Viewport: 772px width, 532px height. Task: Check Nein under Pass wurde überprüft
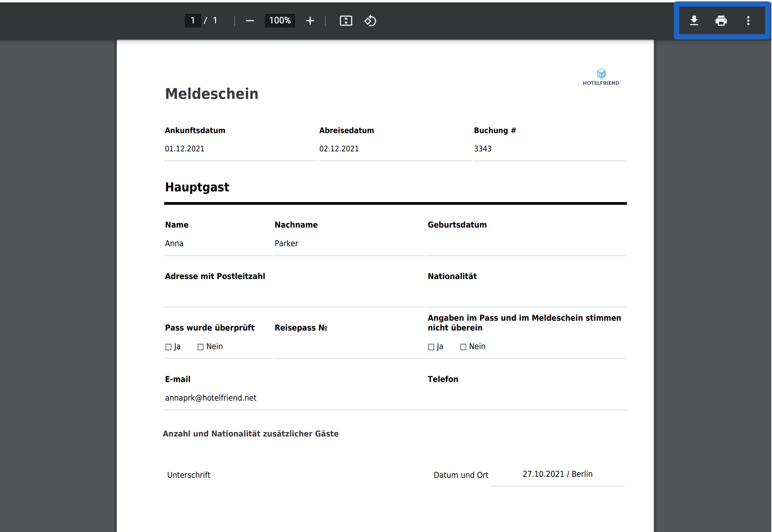click(200, 347)
